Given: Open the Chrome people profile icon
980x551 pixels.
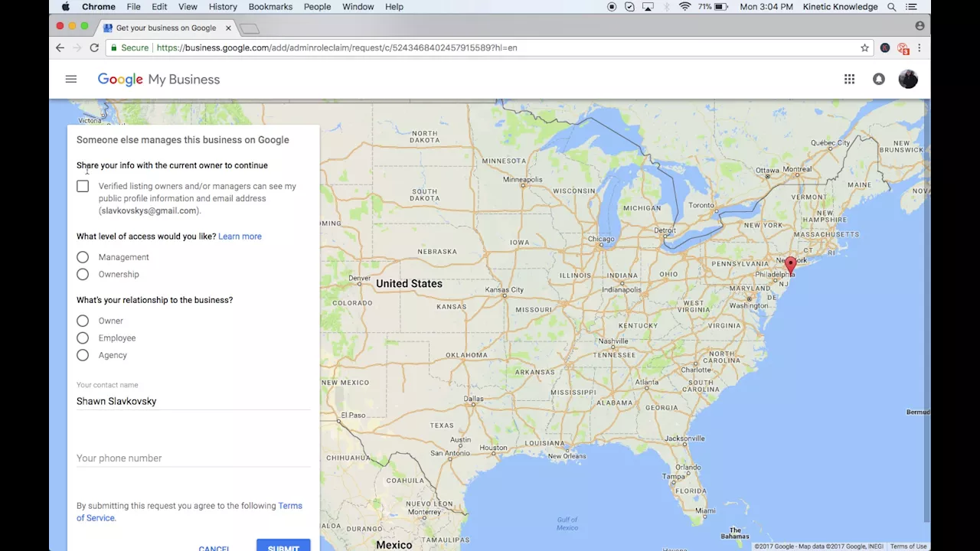Looking at the screenshot, I should (920, 25).
